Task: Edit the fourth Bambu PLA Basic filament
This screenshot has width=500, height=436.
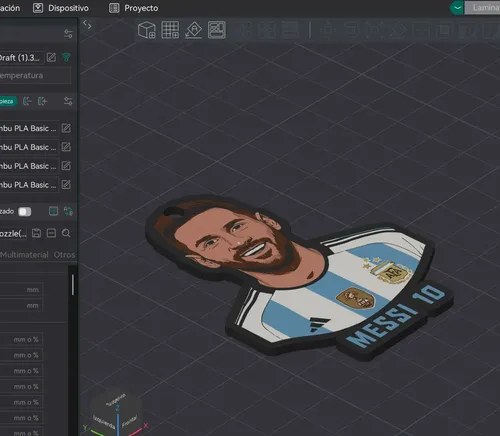Action: click(66, 184)
